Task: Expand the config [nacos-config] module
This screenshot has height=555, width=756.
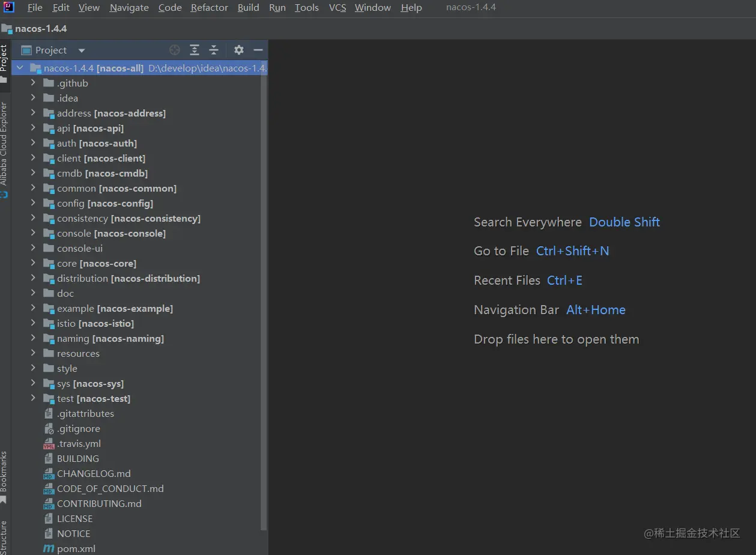Action: [33, 203]
